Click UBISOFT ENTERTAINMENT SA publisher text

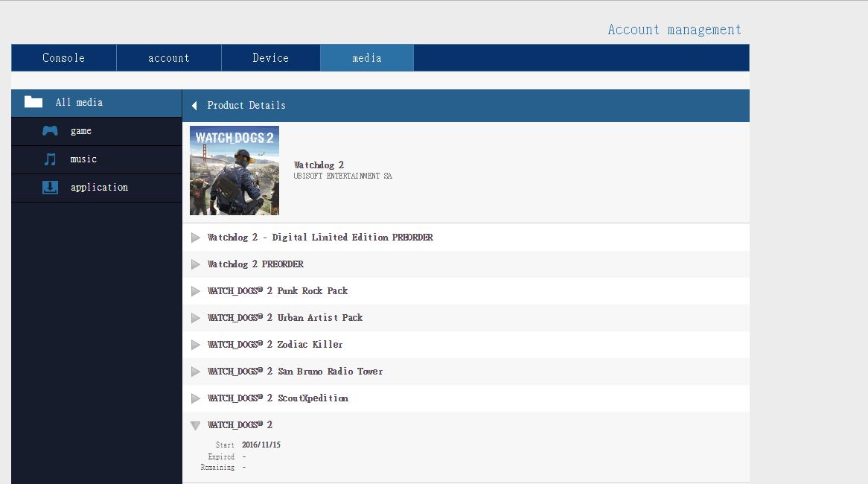[x=342, y=176]
